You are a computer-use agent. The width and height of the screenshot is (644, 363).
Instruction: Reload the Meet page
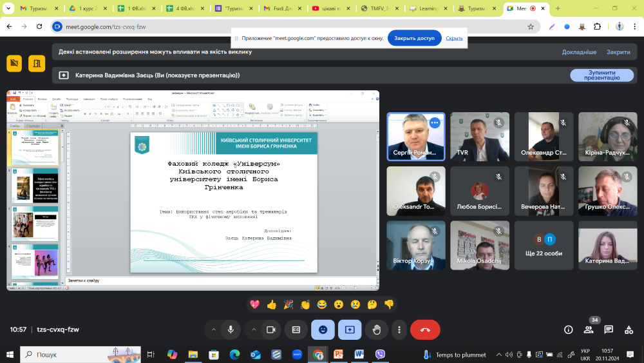(39, 26)
